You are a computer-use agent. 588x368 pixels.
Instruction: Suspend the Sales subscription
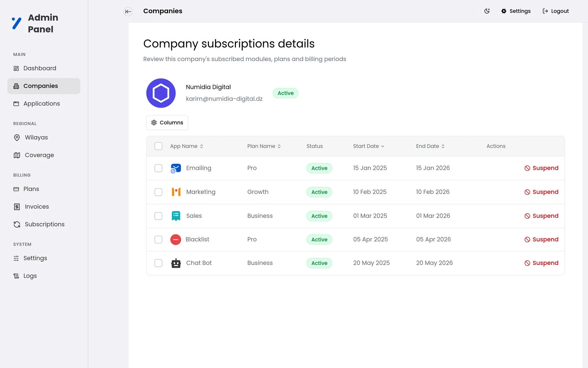tap(541, 216)
